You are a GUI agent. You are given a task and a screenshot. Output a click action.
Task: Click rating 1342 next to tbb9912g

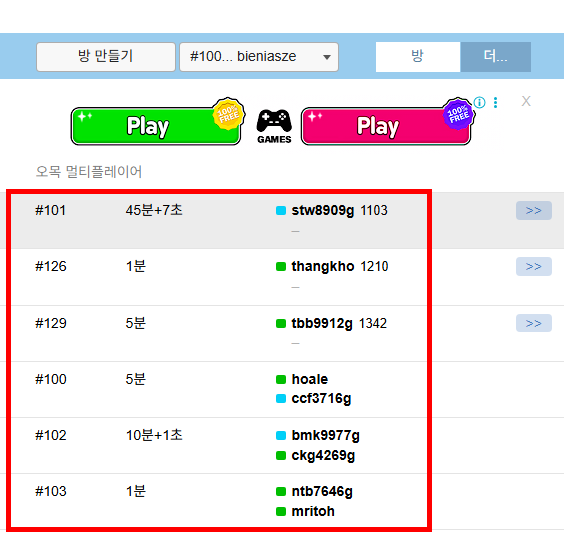pos(373,323)
